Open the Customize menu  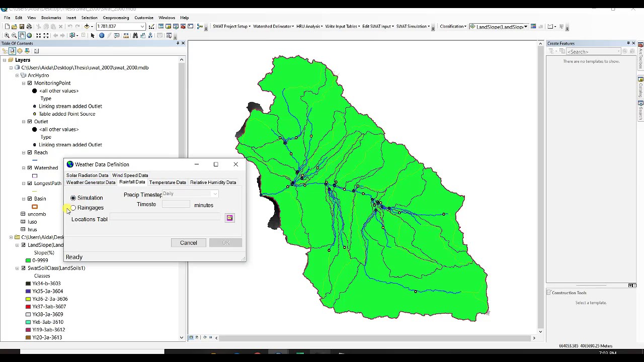point(144,18)
